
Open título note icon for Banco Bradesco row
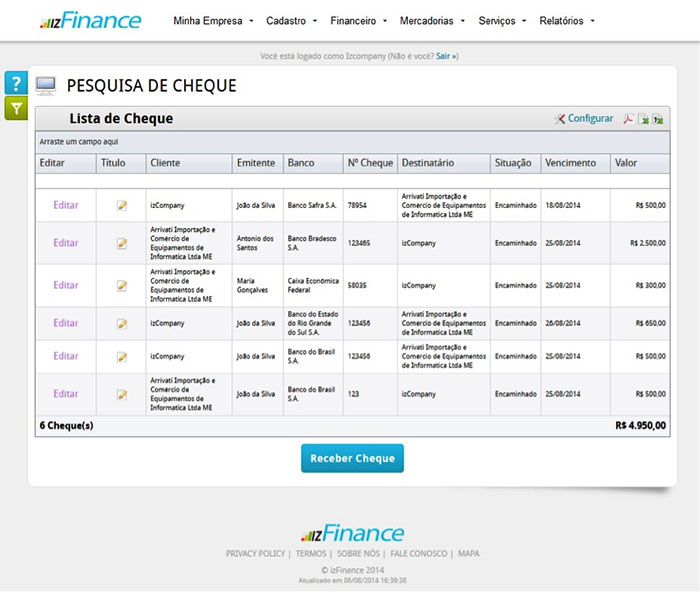[122, 243]
